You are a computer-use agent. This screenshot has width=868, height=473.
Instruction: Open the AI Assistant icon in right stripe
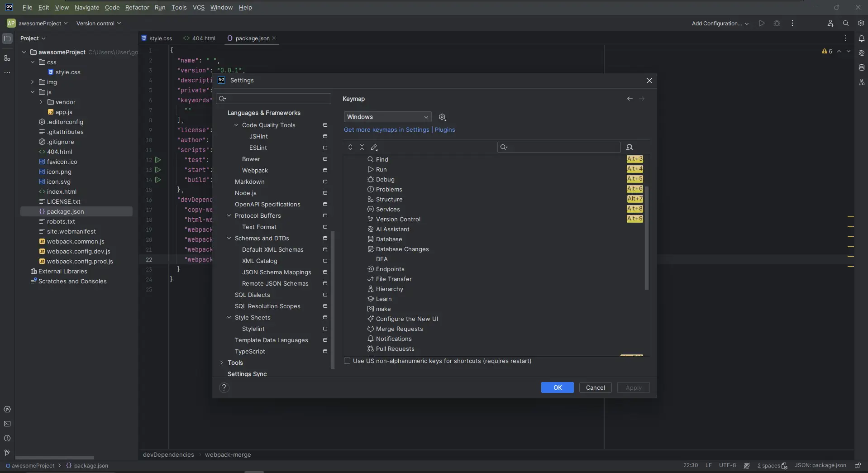tap(861, 53)
